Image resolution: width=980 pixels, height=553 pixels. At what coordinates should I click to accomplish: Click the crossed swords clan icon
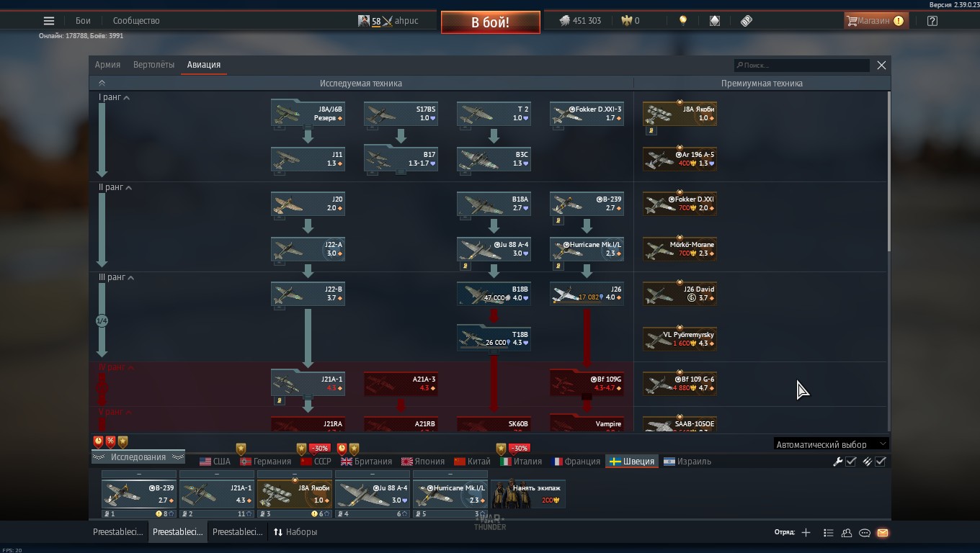pyautogui.click(x=388, y=21)
